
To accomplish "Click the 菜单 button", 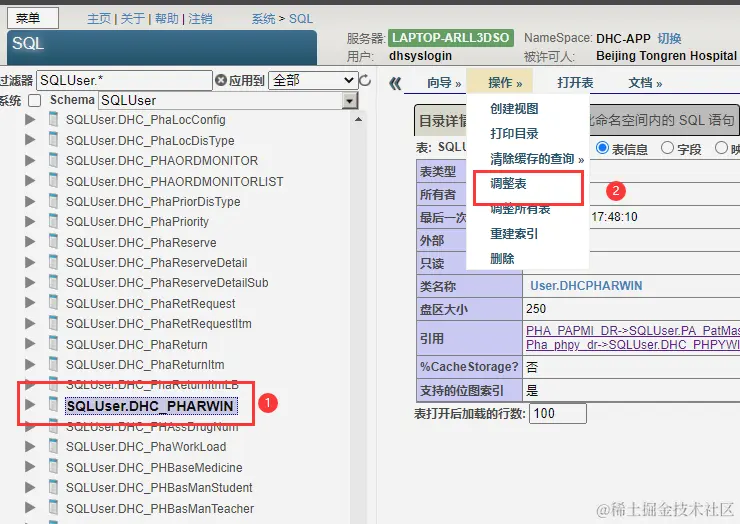I will pyautogui.click(x=33, y=18).
